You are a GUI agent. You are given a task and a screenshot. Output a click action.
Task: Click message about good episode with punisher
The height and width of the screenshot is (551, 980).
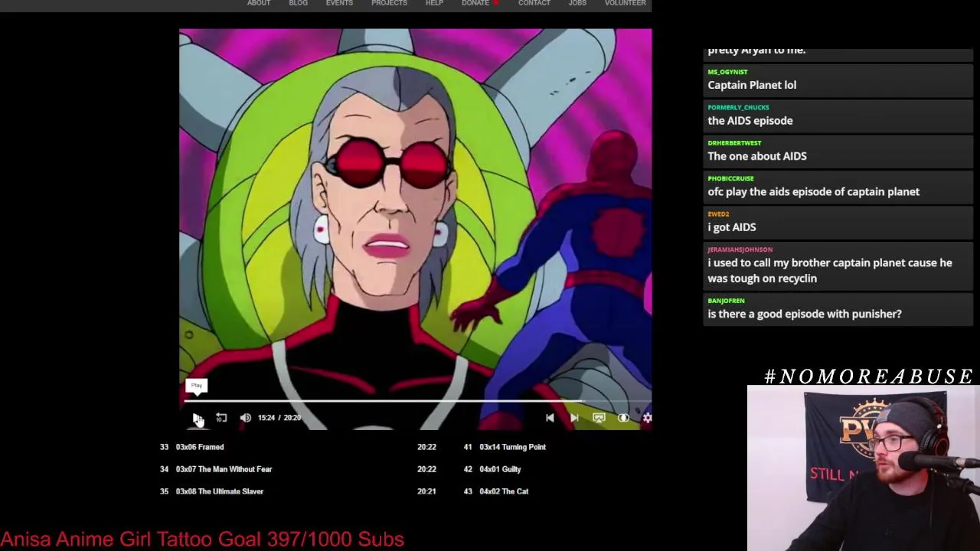pyautogui.click(x=805, y=314)
